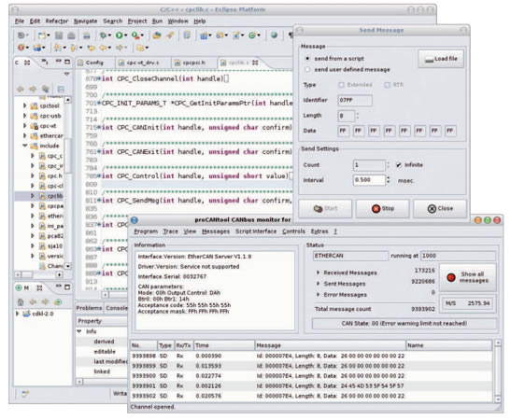The image size is (511, 420).
Task: Expand the cpctool project folder
Action: pyautogui.click(x=25, y=105)
